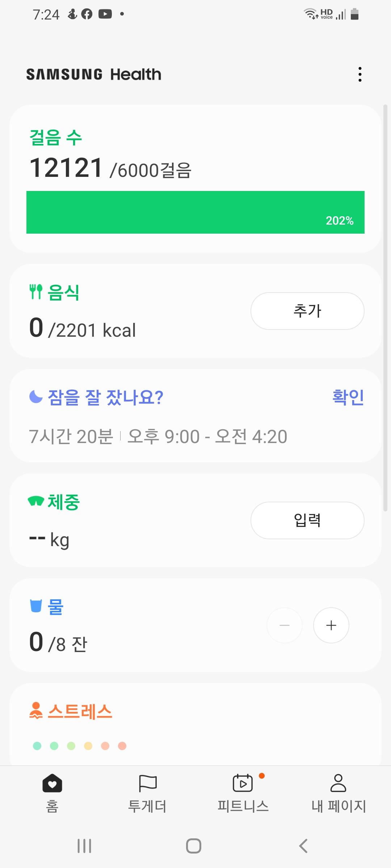
Task: Tap the stress person icon
Action: (x=36, y=710)
